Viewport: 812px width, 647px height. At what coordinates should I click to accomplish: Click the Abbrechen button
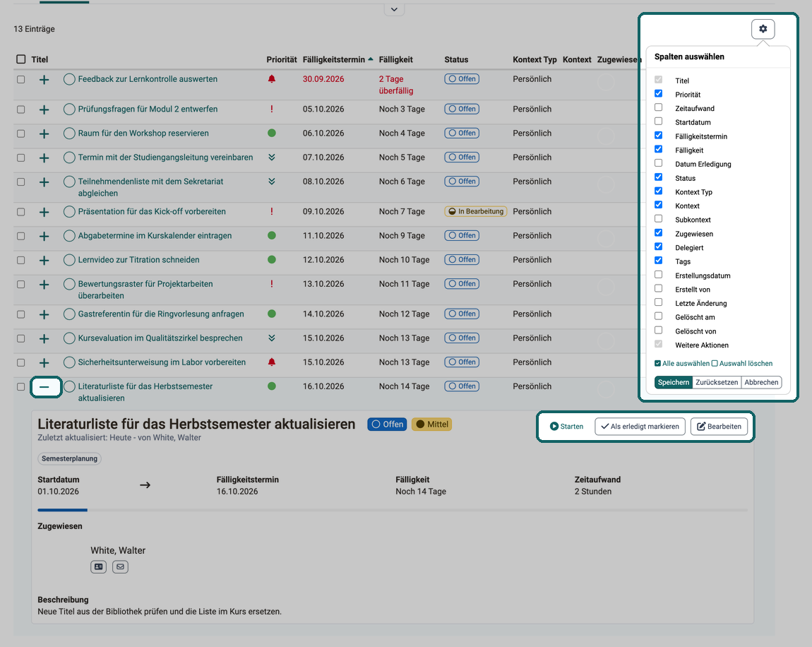tap(761, 382)
